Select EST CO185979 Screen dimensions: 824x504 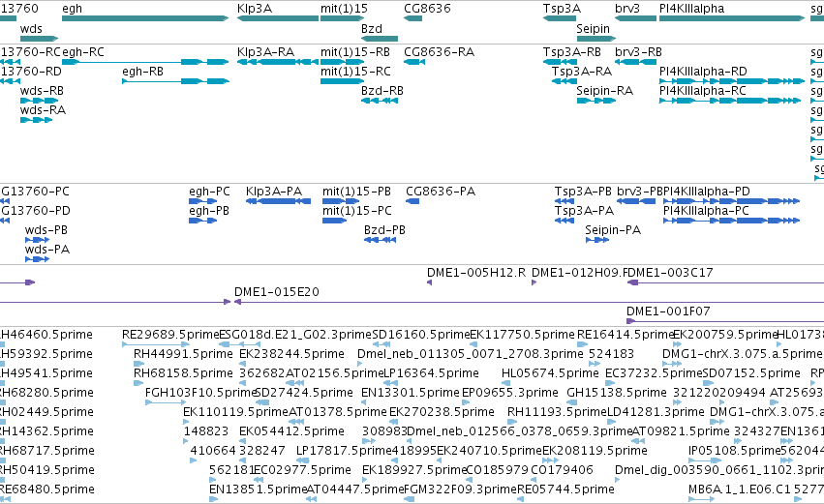tap(471, 481)
